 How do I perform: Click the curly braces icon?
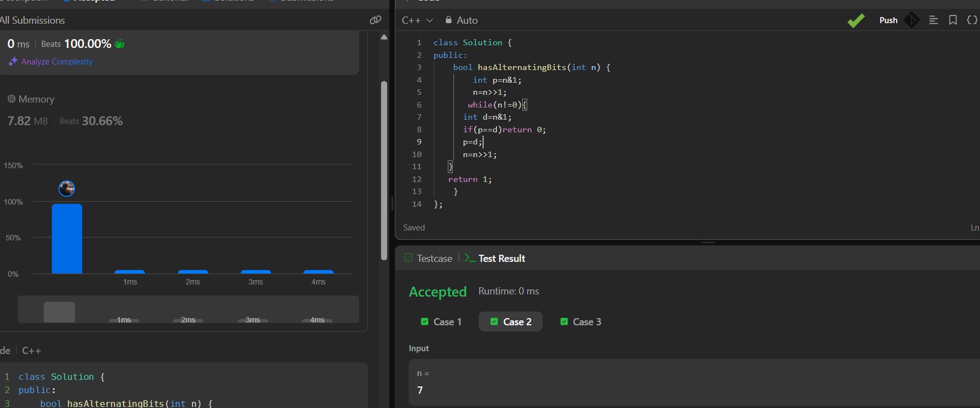pos(972,20)
